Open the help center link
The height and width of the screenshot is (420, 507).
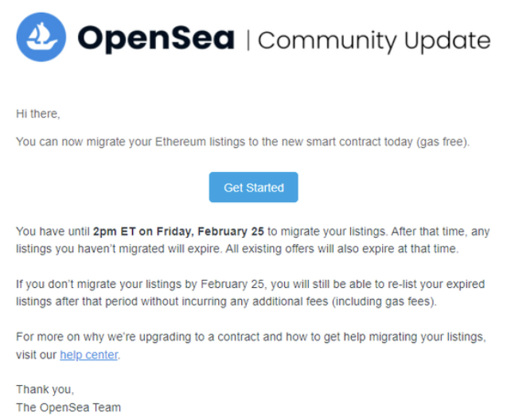89,355
